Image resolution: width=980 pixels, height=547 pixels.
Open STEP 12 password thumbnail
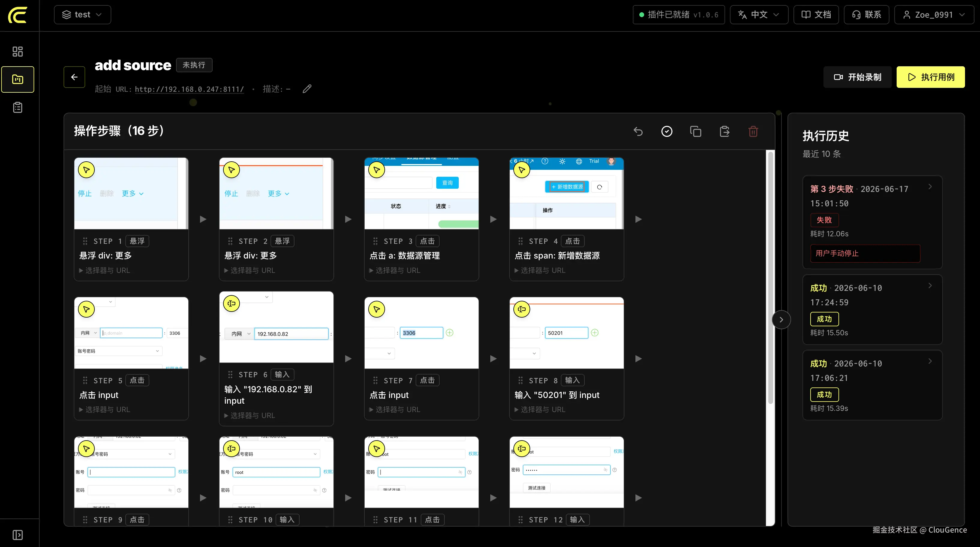click(x=566, y=472)
